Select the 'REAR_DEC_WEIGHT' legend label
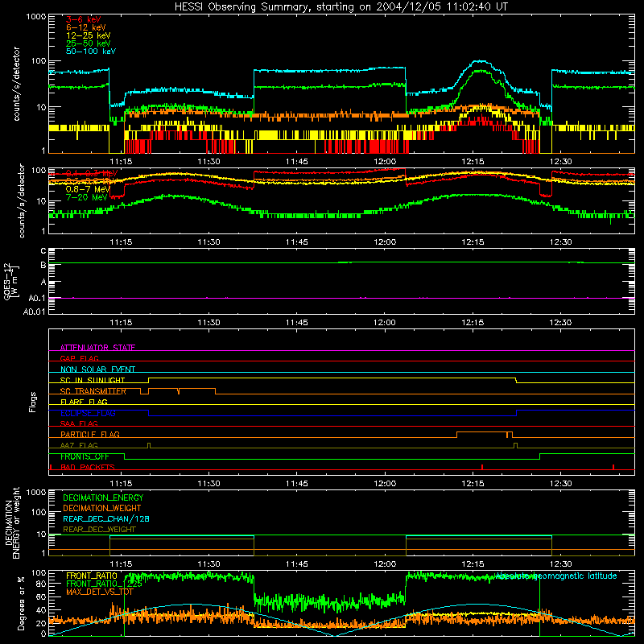 [99, 530]
